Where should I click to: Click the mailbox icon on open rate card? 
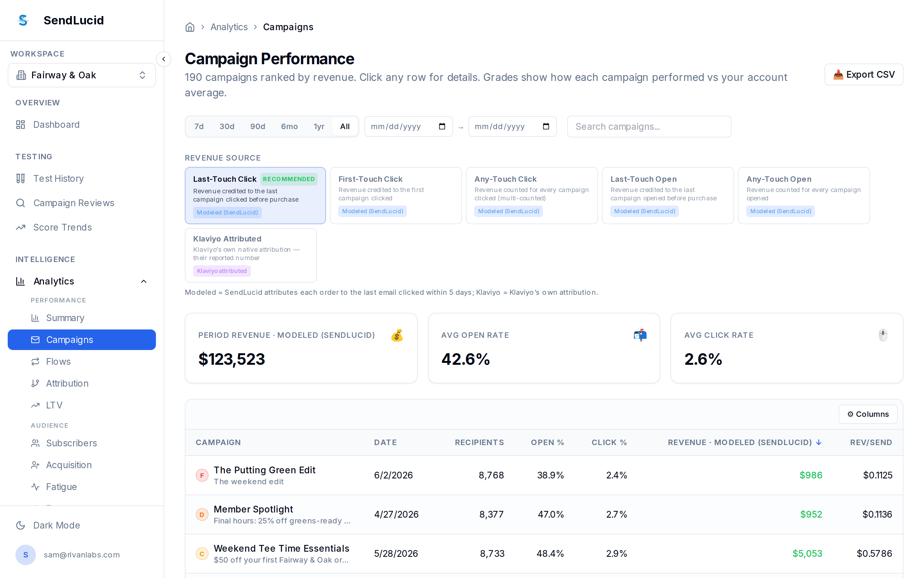640,335
